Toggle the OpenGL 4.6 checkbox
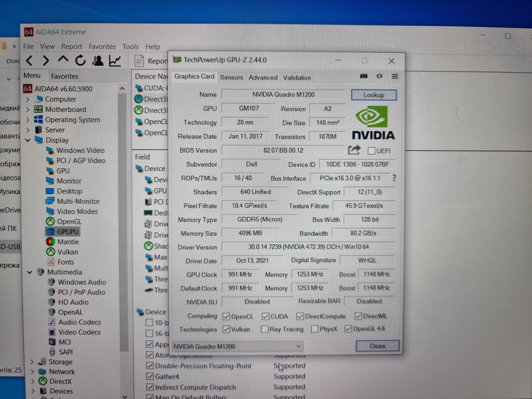The width and height of the screenshot is (532, 399). click(x=348, y=329)
